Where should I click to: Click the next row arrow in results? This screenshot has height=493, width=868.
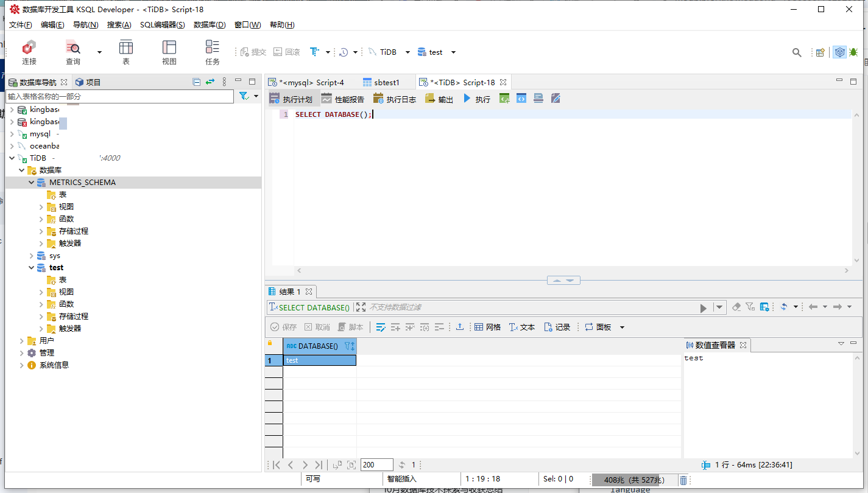click(x=305, y=465)
